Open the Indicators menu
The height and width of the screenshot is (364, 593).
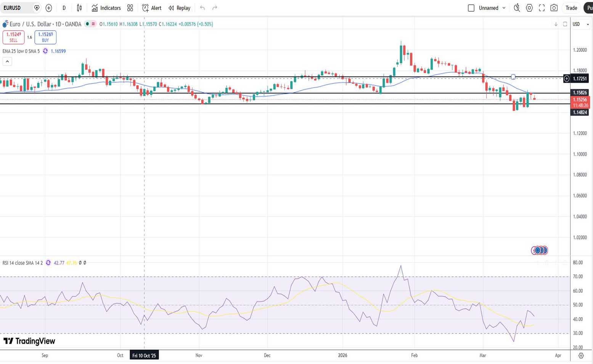pos(106,8)
